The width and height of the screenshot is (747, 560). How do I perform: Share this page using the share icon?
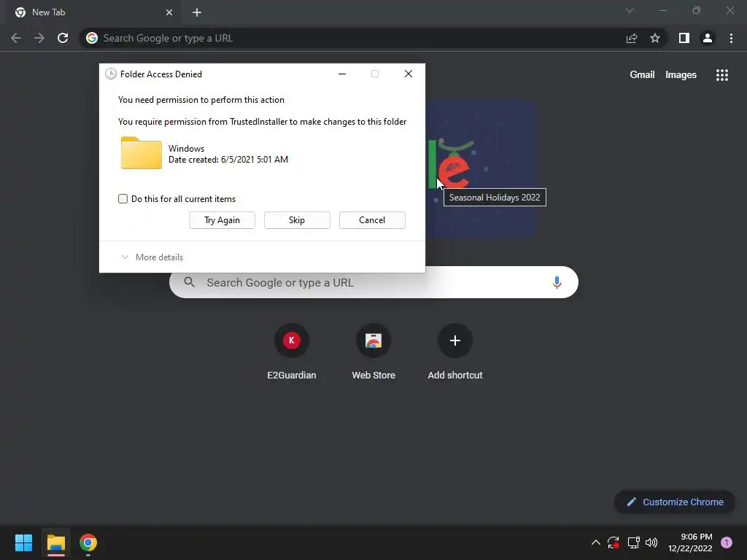pos(632,38)
